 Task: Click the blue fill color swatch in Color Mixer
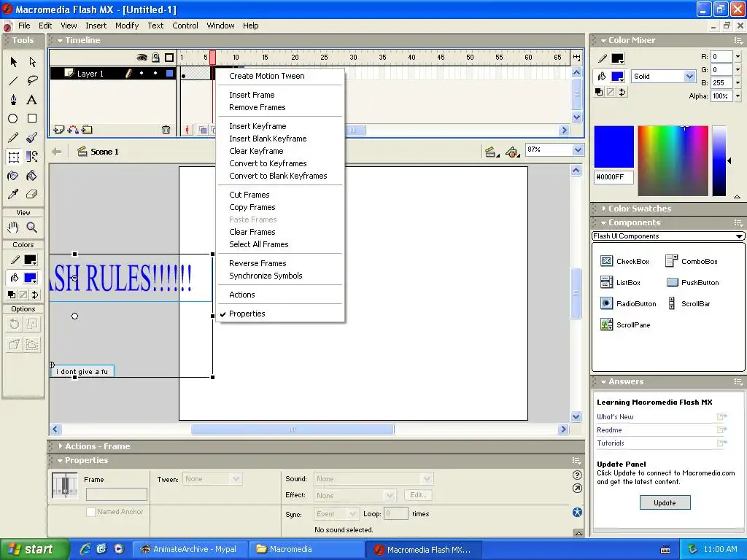pyautogui.click(x=617, y=76)
